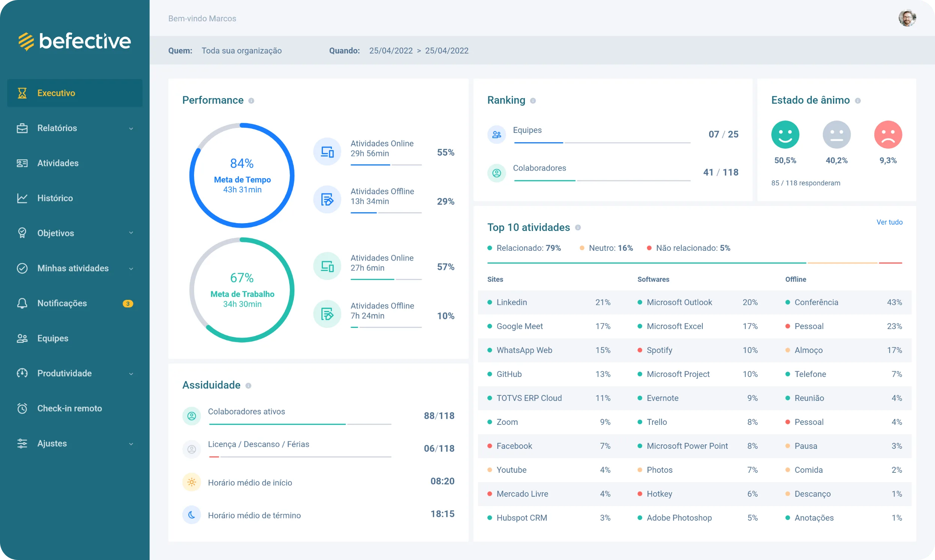Go to Equipes in the sidebar
Viewport: 935px width, 560px height.
[x=52, y=338]
